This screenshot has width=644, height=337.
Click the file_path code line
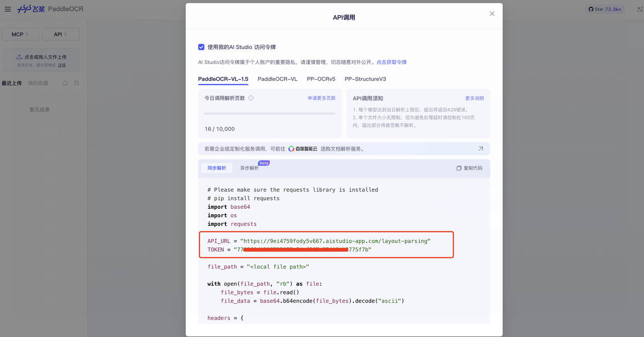[258, 267]
